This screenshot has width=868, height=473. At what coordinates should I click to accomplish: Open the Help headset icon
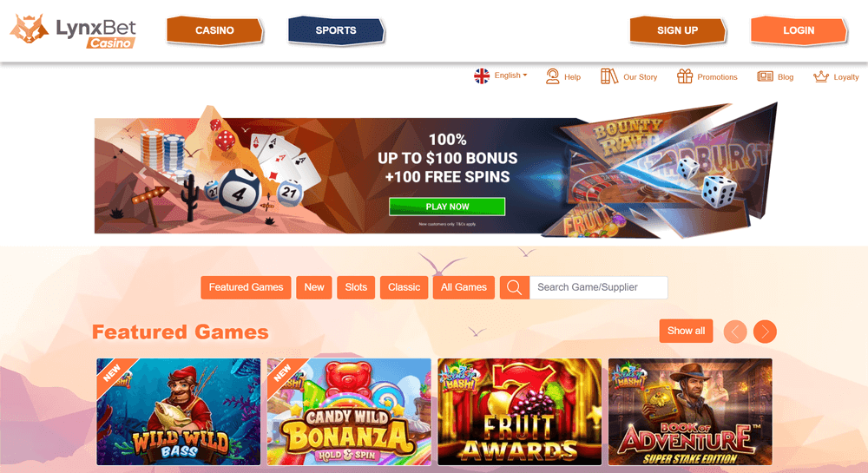[x=552, y=76]
